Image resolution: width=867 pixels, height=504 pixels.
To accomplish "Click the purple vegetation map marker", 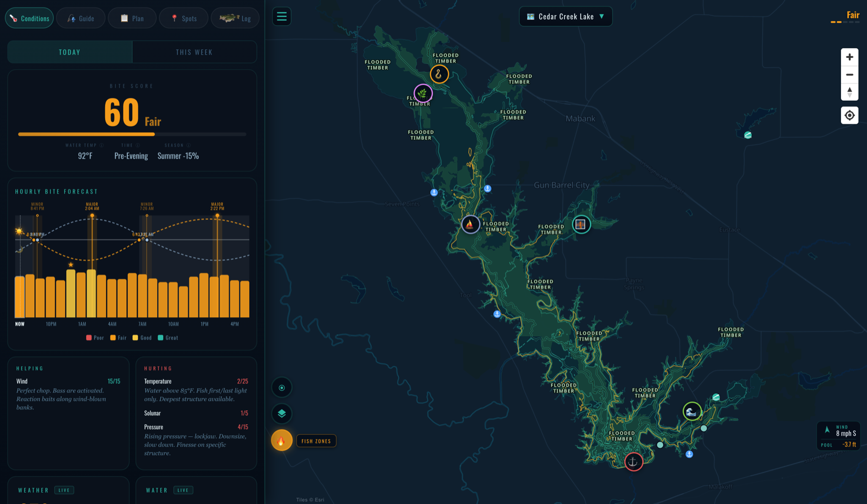I will pyautogui.click(x=423, y=93).
